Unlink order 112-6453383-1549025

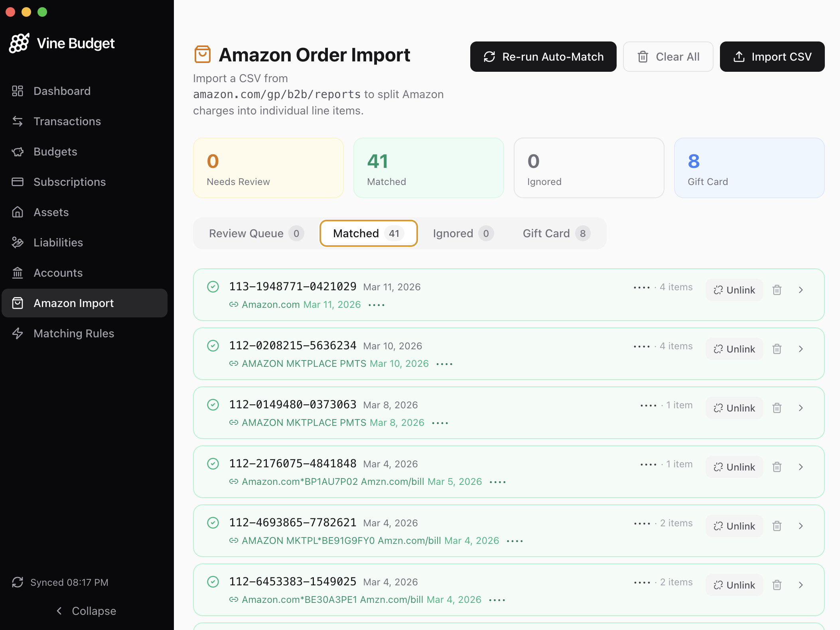pos(734,585)
